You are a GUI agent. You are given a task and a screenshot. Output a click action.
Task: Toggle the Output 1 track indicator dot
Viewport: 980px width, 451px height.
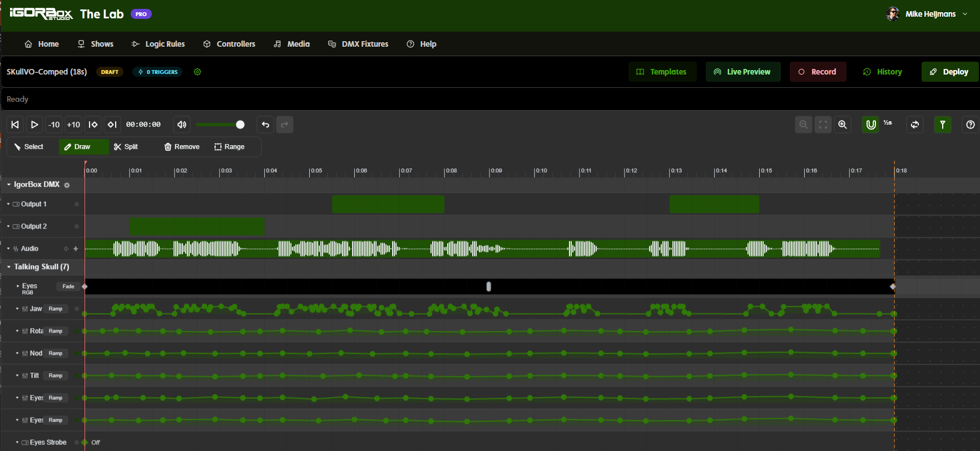click(77, 204)
